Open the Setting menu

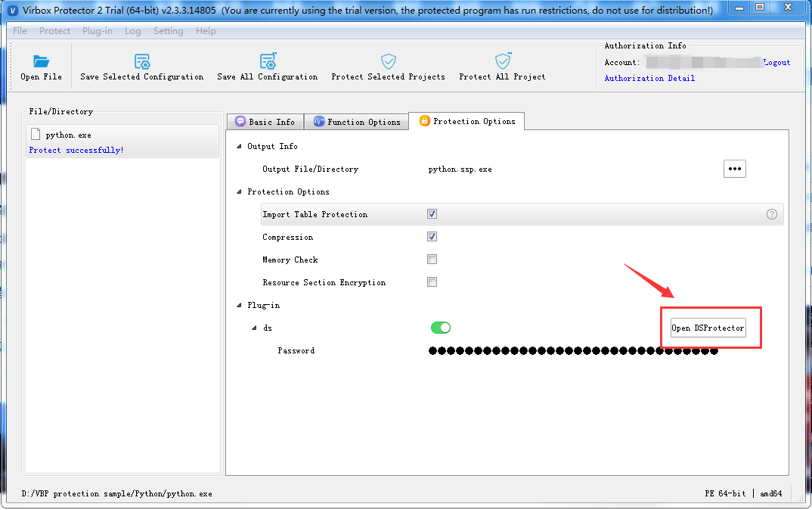(169, 31)
